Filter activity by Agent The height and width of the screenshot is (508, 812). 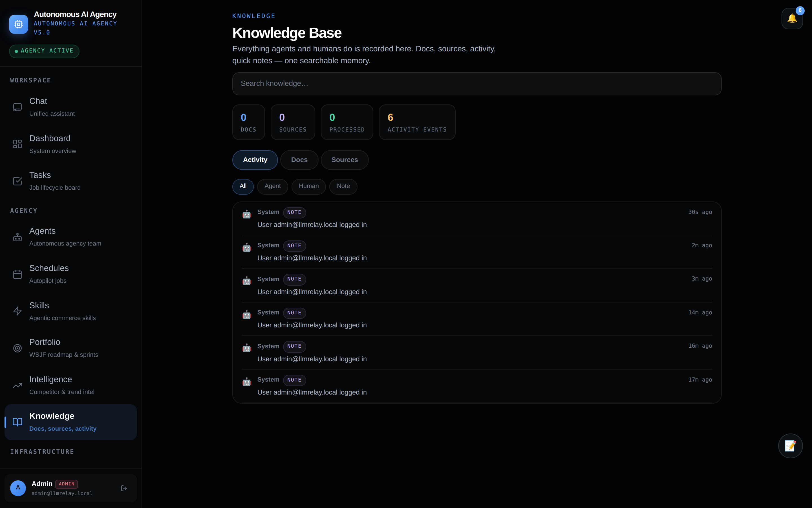point(272,187)
